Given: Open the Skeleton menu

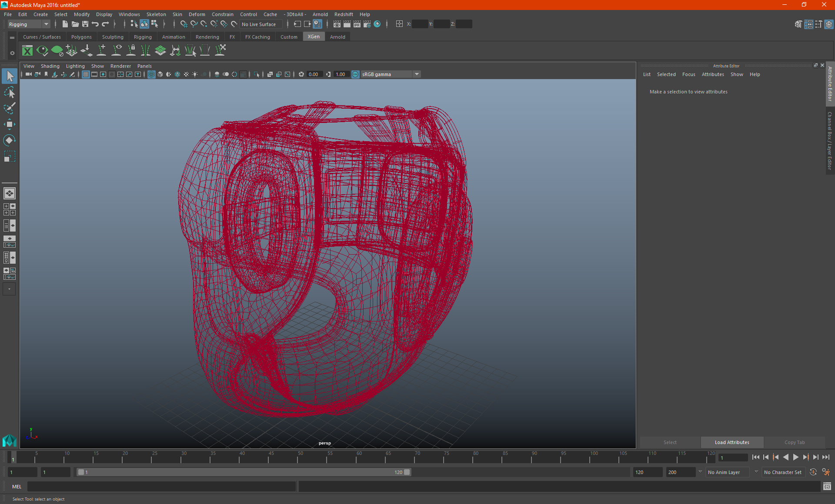Looking at the screenshot, I should 156,14.
